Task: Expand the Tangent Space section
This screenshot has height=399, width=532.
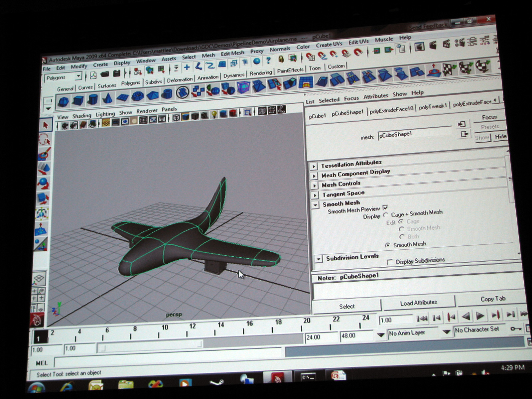Action: pyautogui.click(x=314, y=195)
